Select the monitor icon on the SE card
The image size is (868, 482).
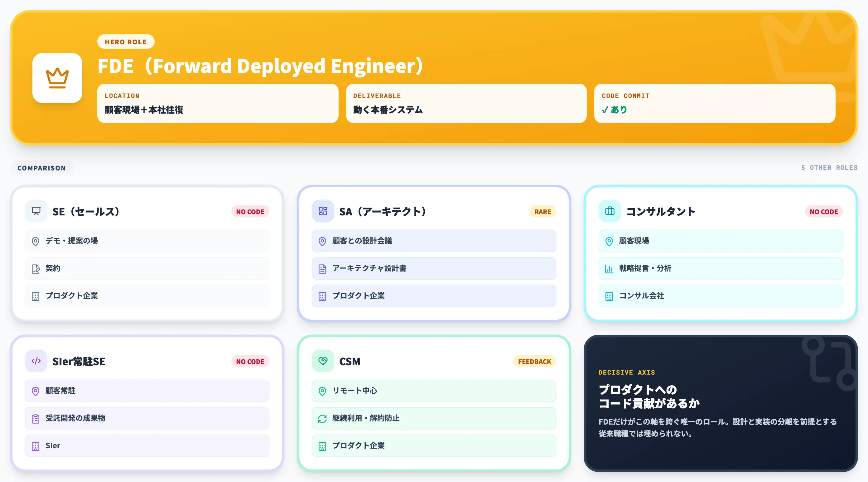(36, 211)
